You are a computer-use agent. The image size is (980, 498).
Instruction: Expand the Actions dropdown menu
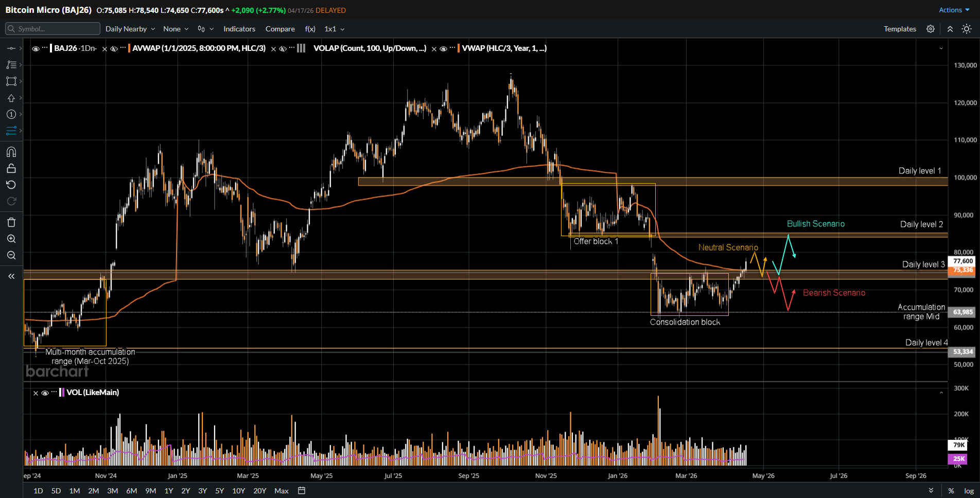click(954, 10)
